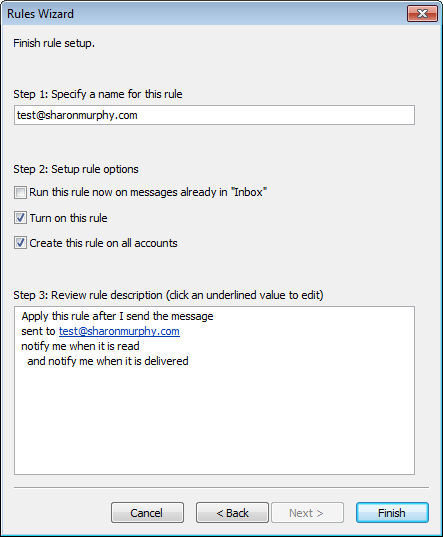Enable running rule on Inbox messages

click(x=20, y=192)
